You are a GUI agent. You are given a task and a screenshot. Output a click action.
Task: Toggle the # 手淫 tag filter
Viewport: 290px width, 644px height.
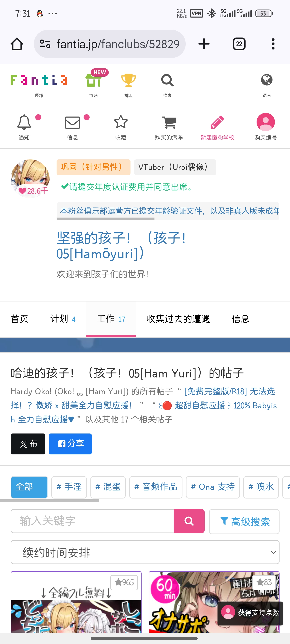point(69,487)
